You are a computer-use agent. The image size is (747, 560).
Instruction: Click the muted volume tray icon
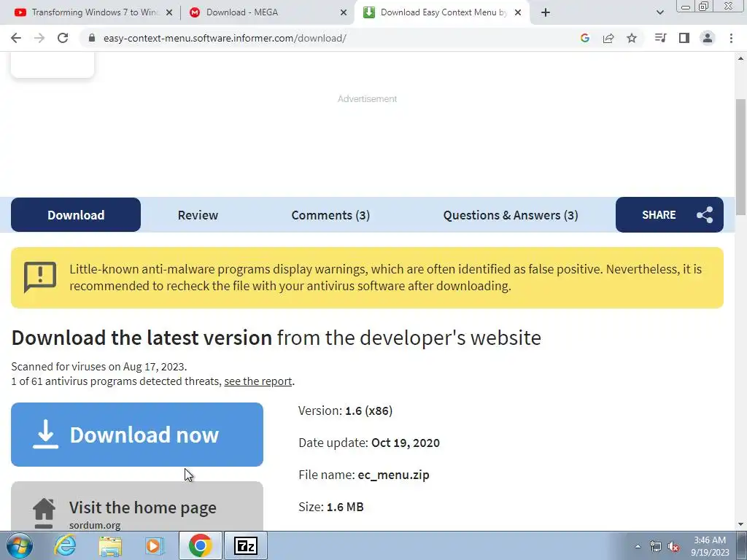coord(673,547)
